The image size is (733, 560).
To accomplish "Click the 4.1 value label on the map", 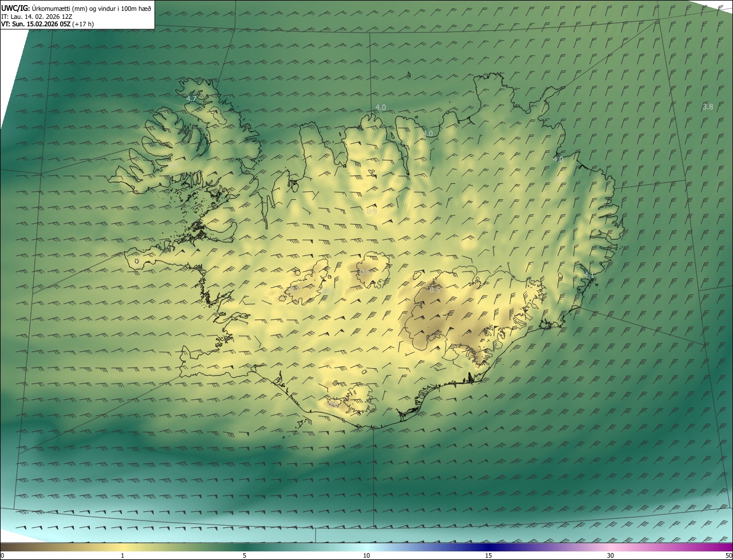I will (x=588, y=275).
